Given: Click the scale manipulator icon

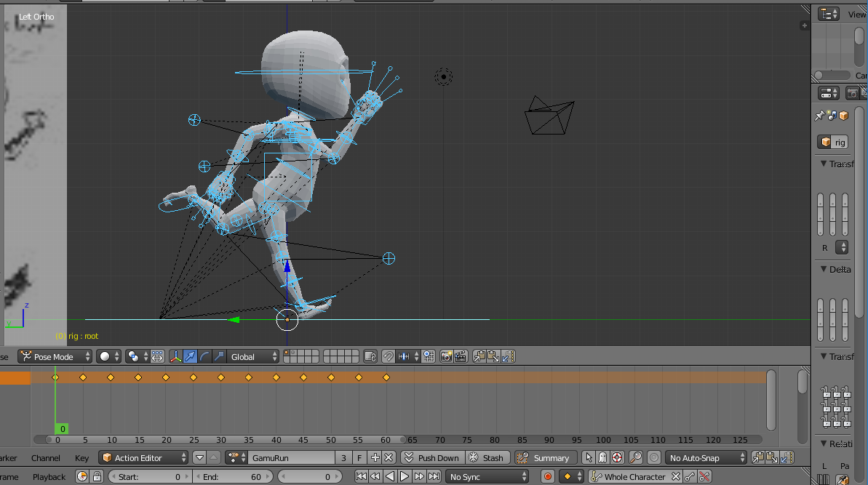Looking at the screenshot, I should click(219, 356).
